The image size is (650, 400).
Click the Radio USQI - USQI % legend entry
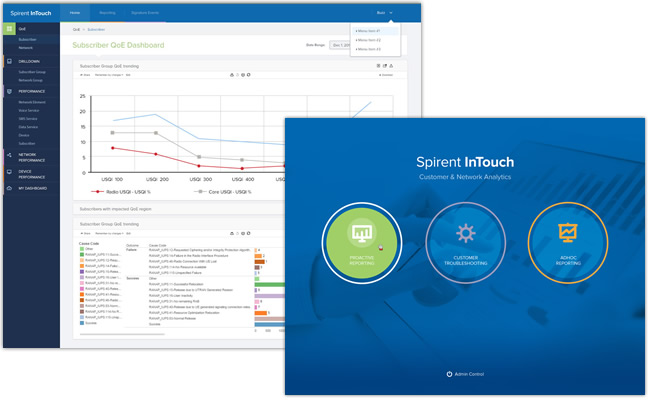[x=121, y=192]
